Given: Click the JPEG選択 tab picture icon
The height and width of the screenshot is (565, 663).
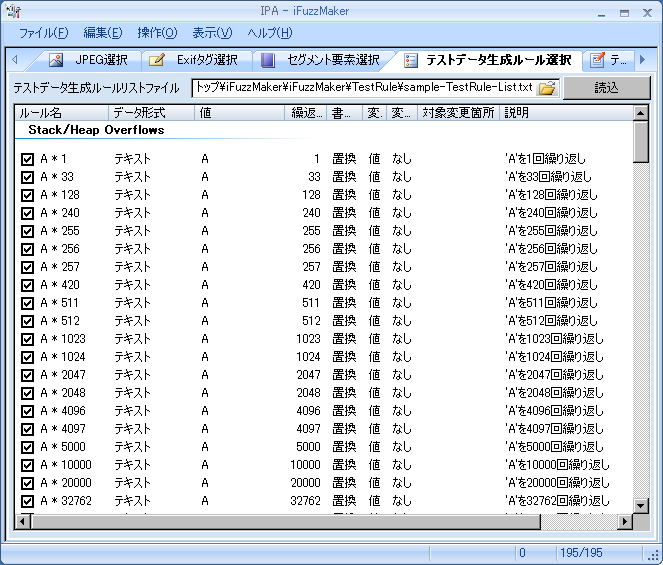Looking at the screenshot, I should pos(56,60).
